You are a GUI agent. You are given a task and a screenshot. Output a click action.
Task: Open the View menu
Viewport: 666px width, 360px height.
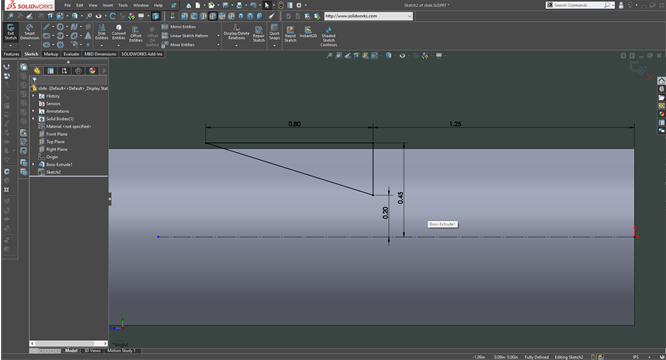(93, 6)
